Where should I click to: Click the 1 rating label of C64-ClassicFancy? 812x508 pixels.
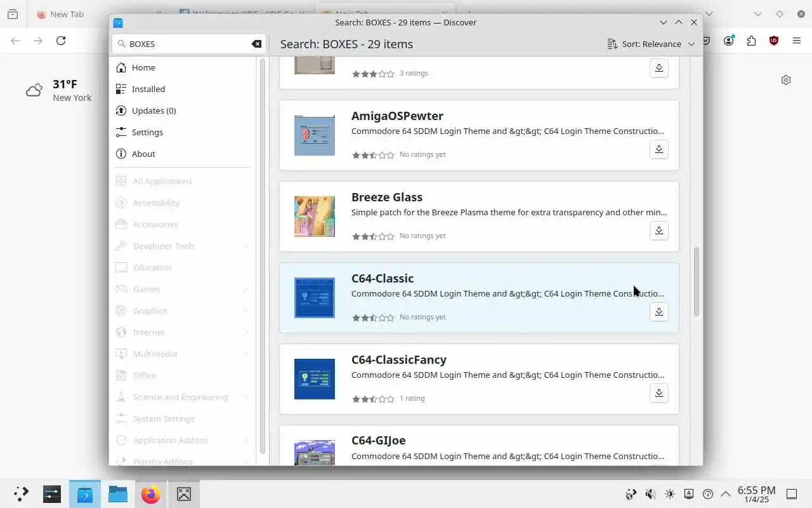pos(412,398)
